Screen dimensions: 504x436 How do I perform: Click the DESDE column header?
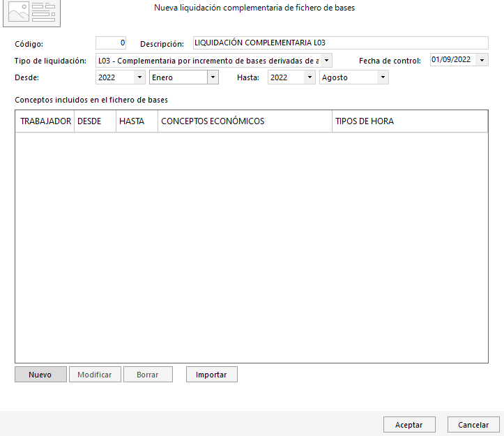[95, 121]
